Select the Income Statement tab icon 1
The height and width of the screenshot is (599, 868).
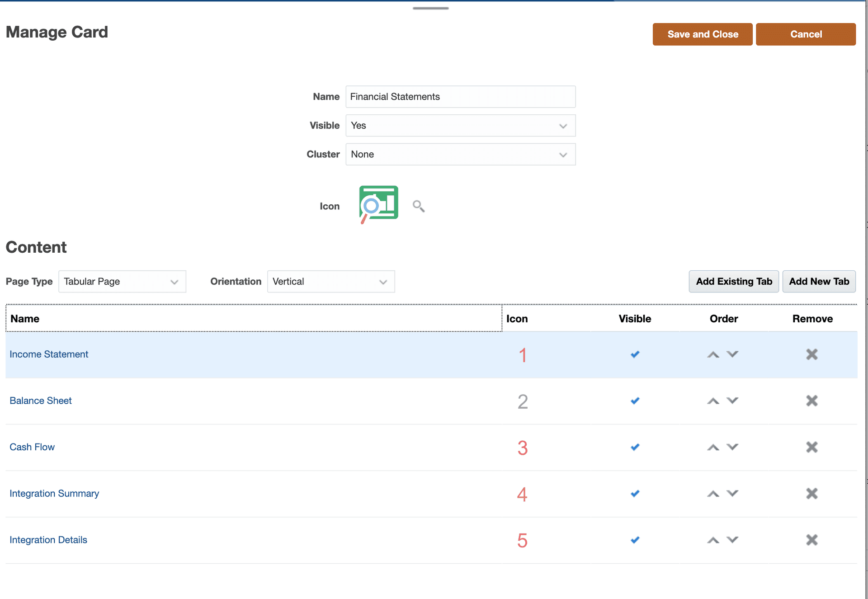pos(523,355)
